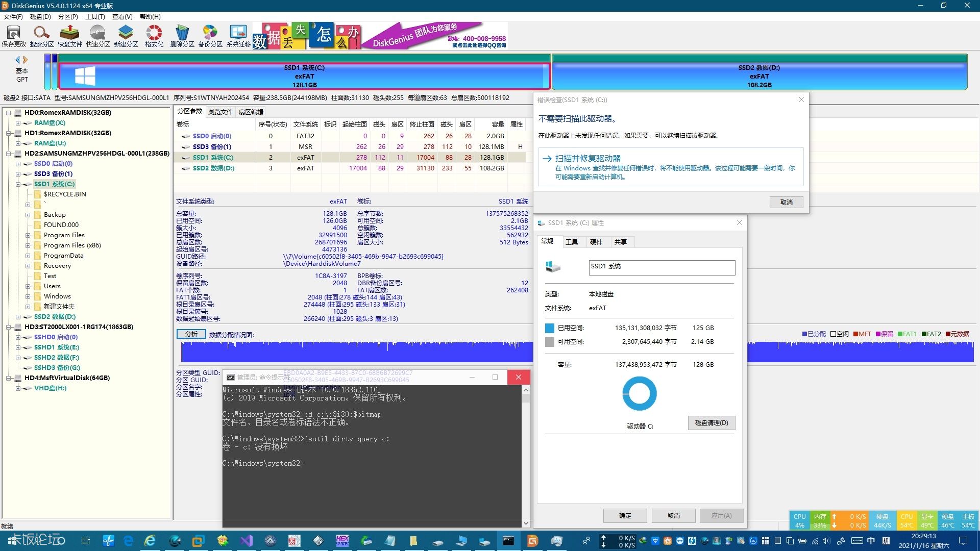
Task: Open the command prompt taskbar icon
Action: tap(508, 541)
